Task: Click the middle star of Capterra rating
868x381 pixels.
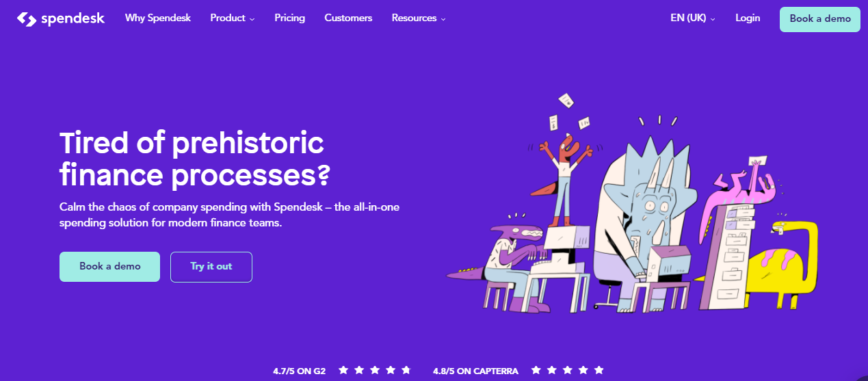Action: [x=568, y=370]
